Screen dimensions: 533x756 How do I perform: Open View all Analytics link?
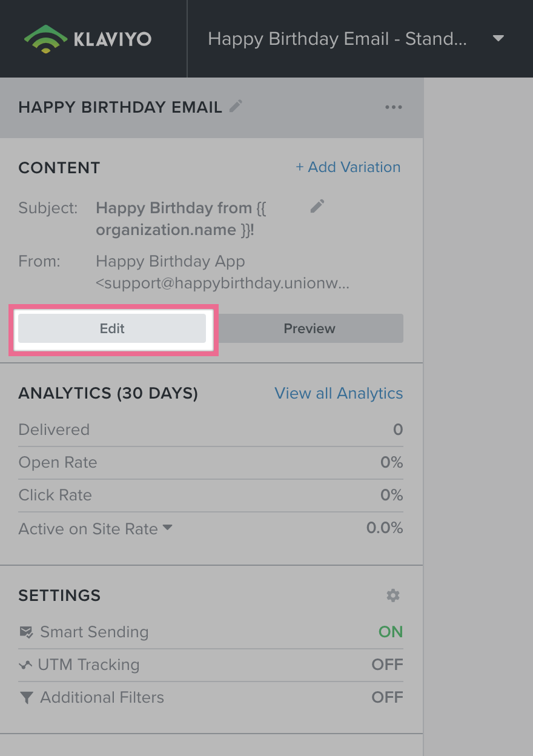(x=339, y=393)
